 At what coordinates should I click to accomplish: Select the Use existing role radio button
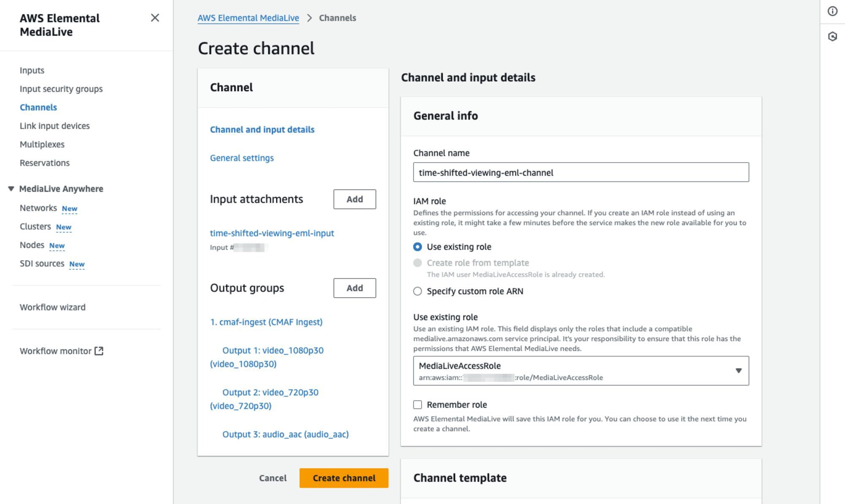(417, 247)
